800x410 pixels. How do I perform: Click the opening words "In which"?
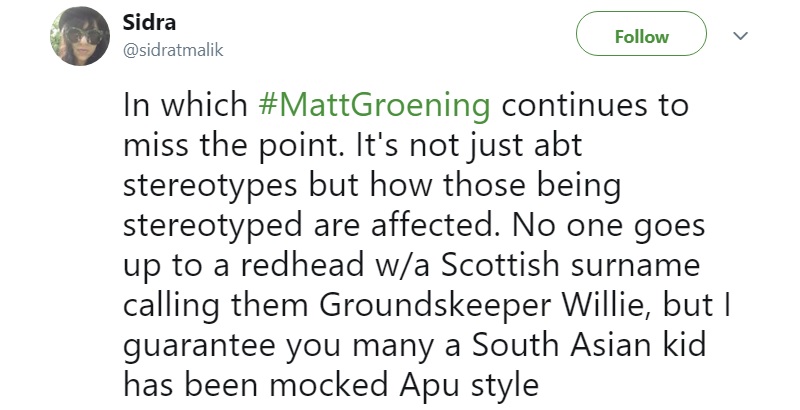click(183, 106)
